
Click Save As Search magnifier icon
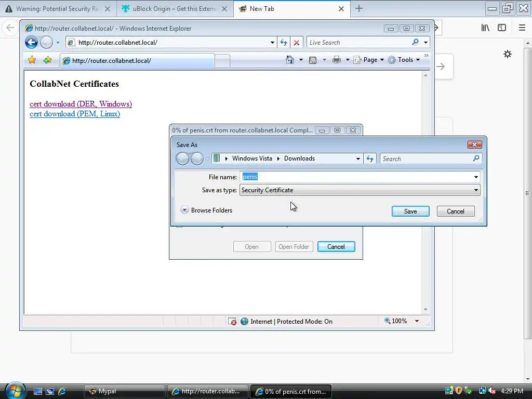(476, 158)
